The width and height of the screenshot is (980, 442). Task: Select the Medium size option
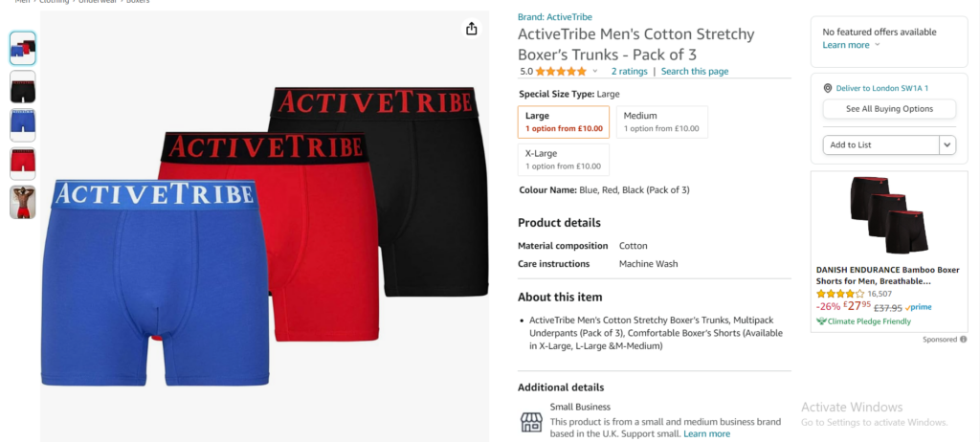click(x=662, y=122)
